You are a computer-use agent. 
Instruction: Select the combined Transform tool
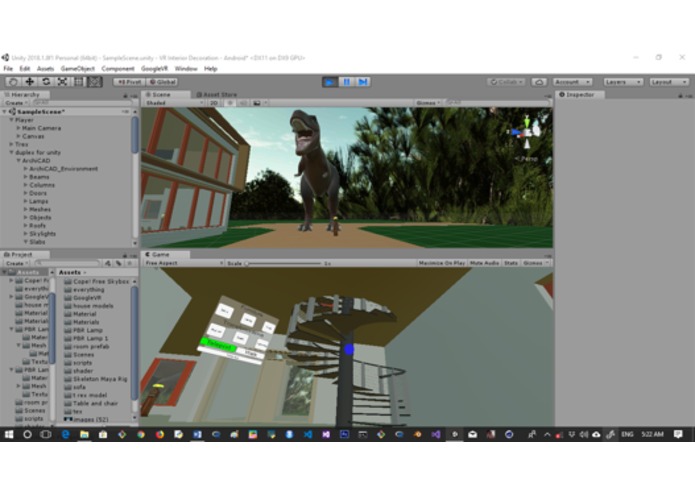pos(94,82)
